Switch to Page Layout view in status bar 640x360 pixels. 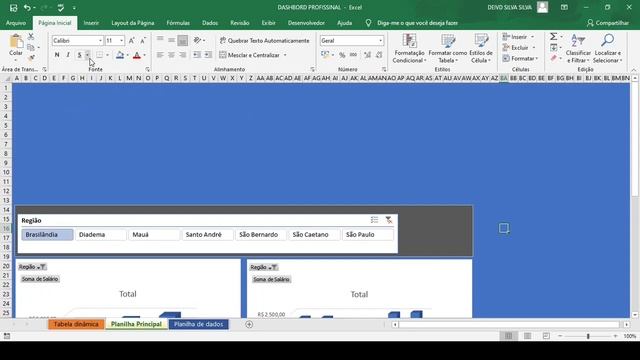[x=527, y=336]
